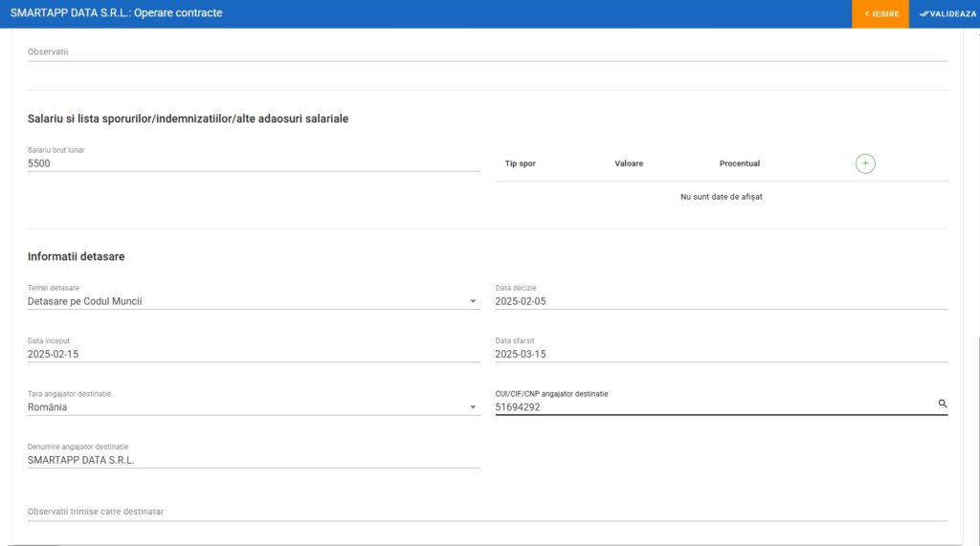The image size is (980, 546).
Task: Click the Data decizie date field
Action: [x=721, y=301]
